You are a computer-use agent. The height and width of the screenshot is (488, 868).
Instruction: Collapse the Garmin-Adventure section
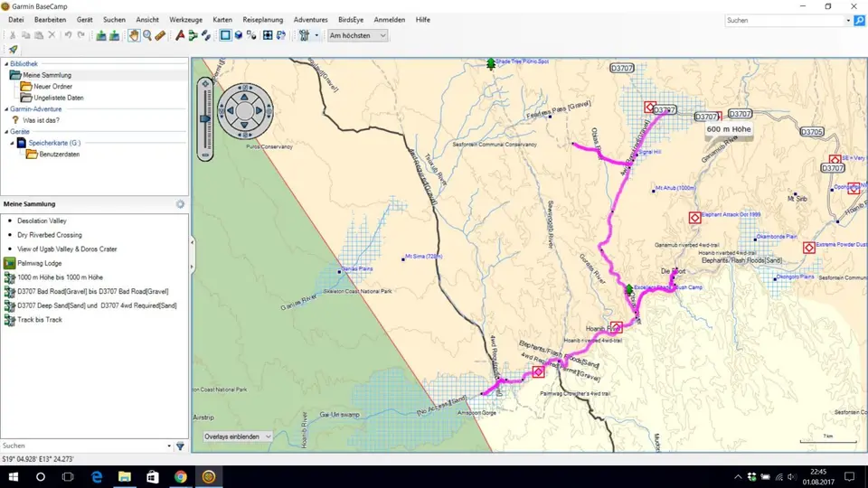tap(6, 109)
